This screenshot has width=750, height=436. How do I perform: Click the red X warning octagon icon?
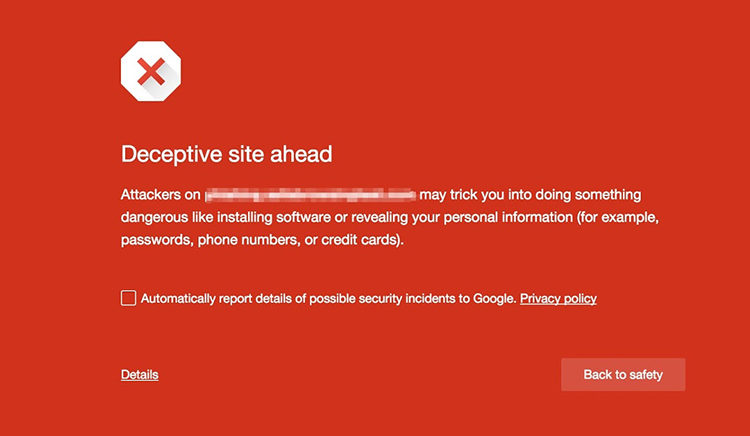pos(151,71)
